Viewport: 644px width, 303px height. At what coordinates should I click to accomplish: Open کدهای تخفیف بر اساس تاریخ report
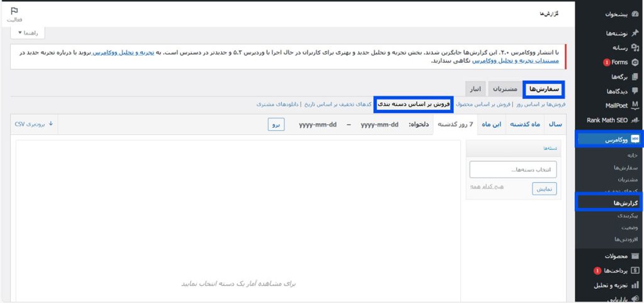point(338,105)
